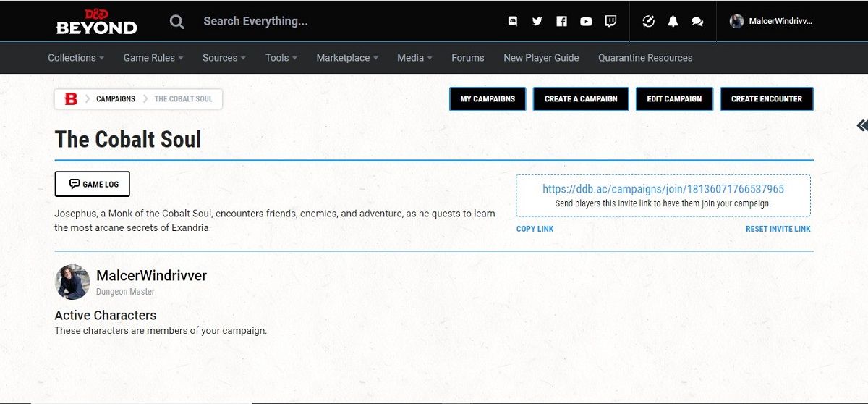
Task: Open the Twitch social icon
Action: 610,22
